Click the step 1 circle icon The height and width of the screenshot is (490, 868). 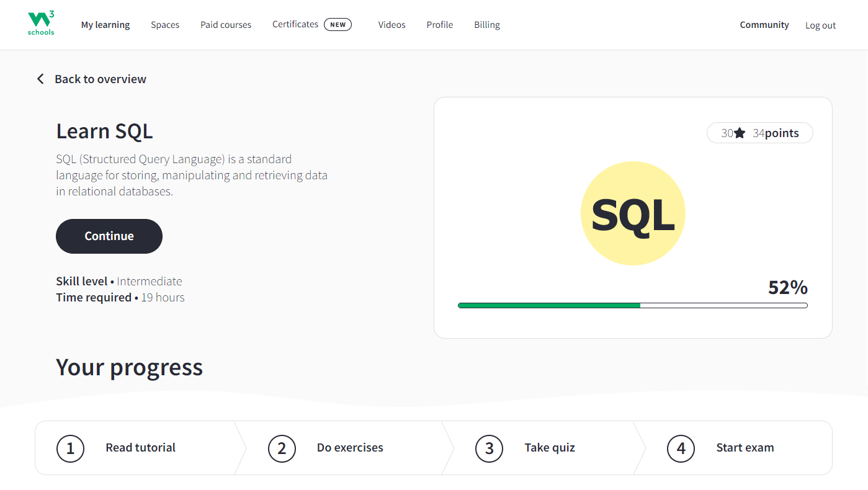pyautogui.click(x=70, y=448)
